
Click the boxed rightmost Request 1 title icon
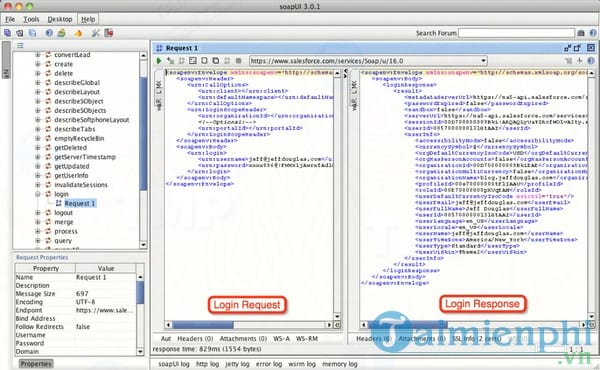591,48
